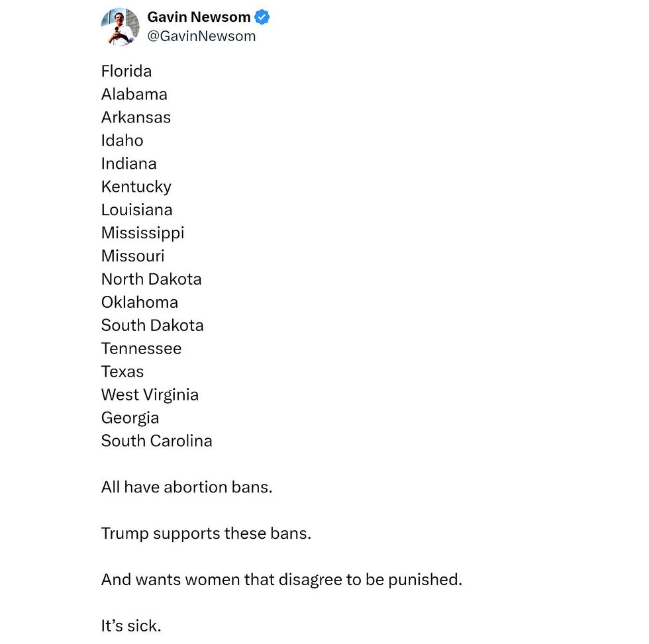649x644 pixels.
Task: Click the West Virginia entry
Action: (150, 394)
